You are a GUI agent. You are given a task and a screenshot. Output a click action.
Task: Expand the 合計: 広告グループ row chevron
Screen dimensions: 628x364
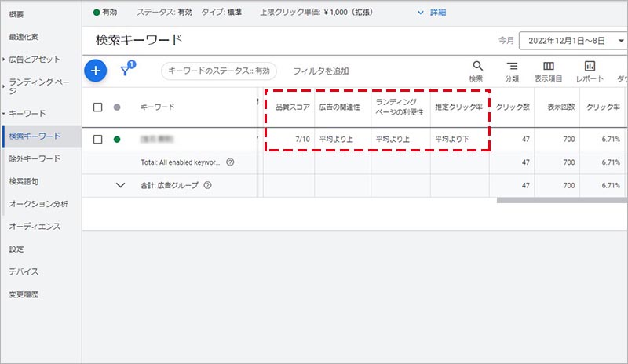120,186
